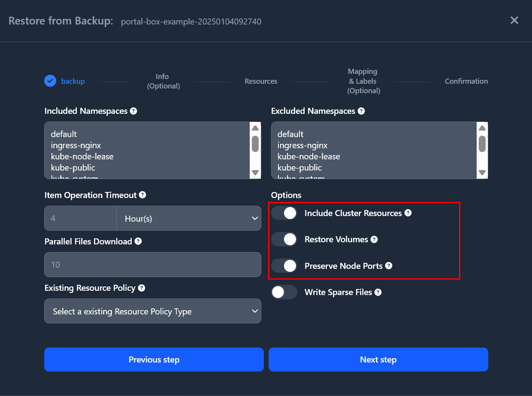The image size is (532, 396).
Task: Go to the Confirmation step
Action: pos(466,81)
